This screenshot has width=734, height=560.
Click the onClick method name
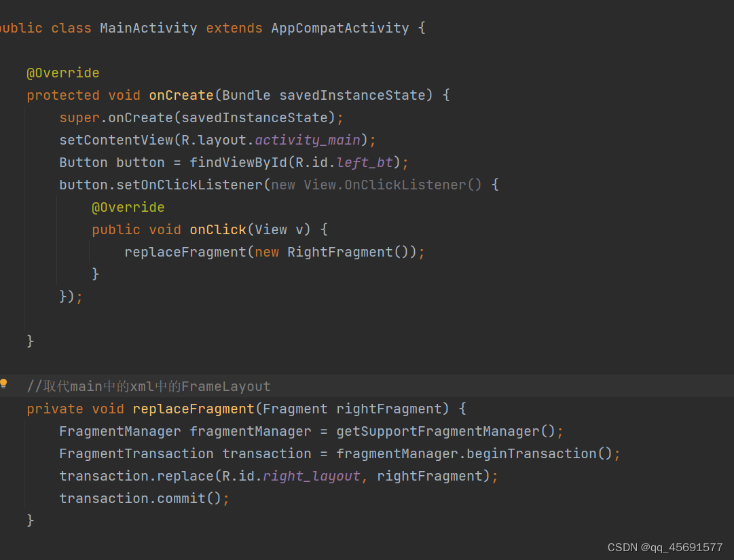218,229
